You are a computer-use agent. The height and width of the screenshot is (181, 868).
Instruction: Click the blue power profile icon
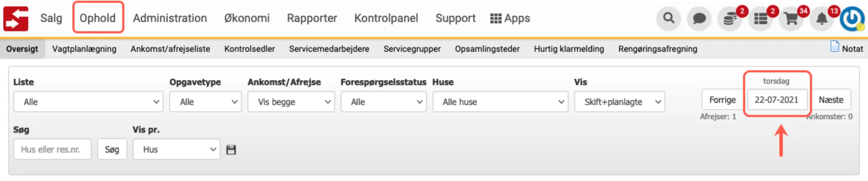[852, 18]
